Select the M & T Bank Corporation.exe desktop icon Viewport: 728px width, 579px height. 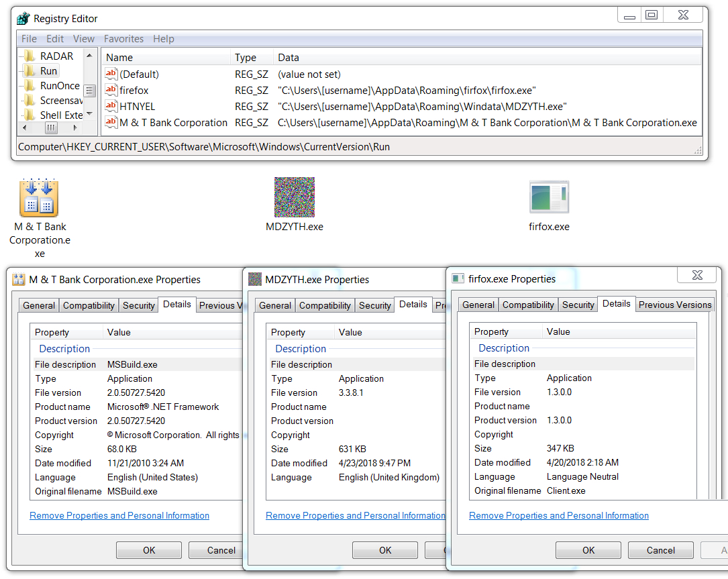[x=39, y=199]
